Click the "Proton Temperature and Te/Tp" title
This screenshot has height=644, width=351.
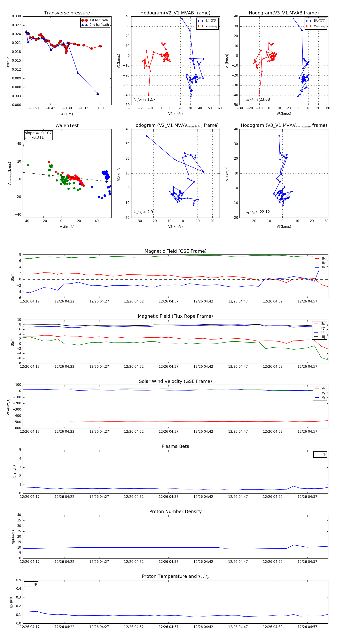[175, 576]
